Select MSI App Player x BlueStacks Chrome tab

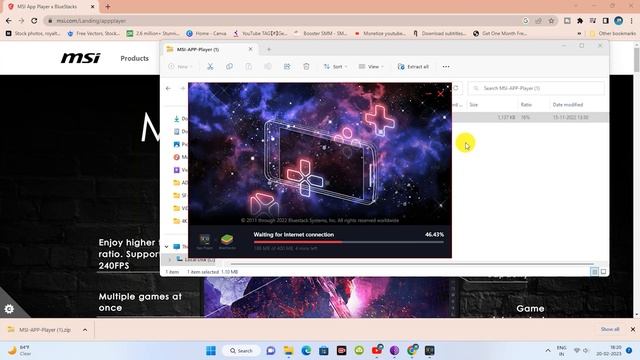click(51, 7)
